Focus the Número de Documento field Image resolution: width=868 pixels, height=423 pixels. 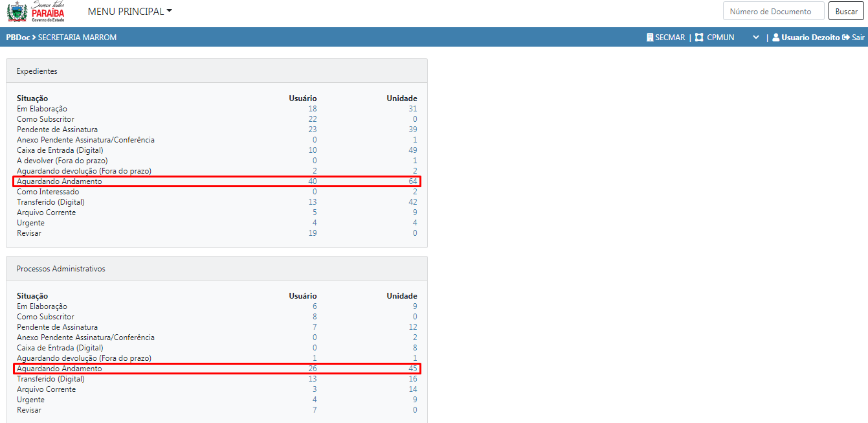[x=773, y=11]
